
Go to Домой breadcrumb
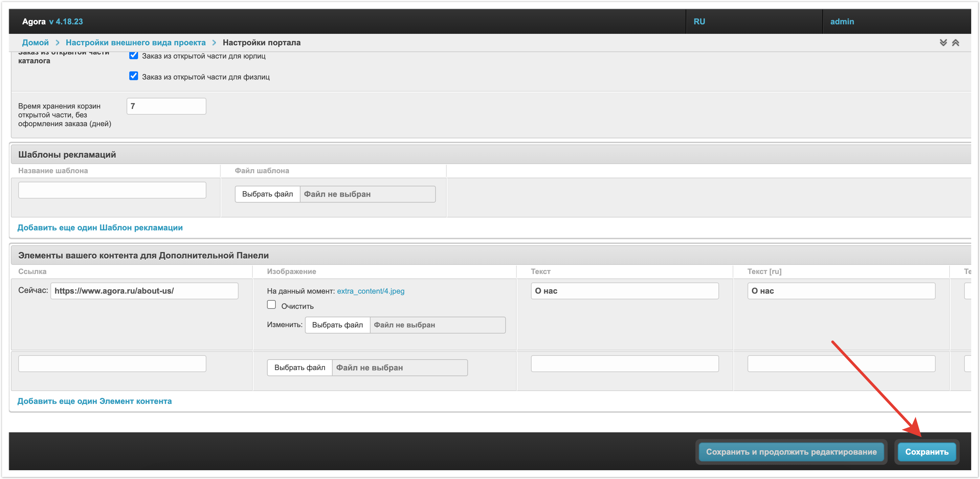pyautogui.click(x=36, y=43)
